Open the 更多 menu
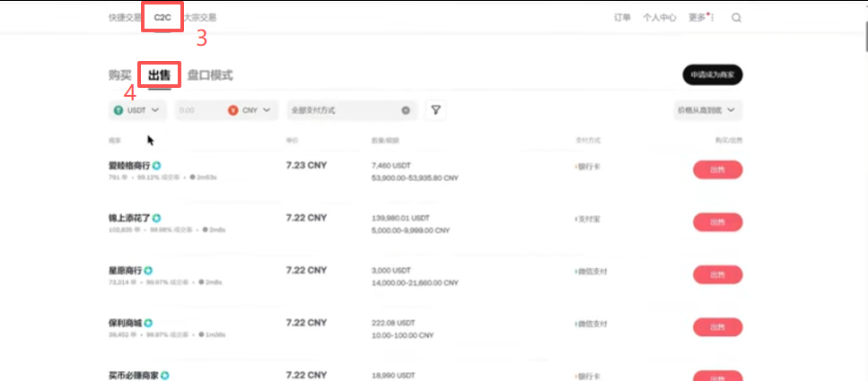The height and width of the screenshot is (381, 868). click(x=701, y=18)
